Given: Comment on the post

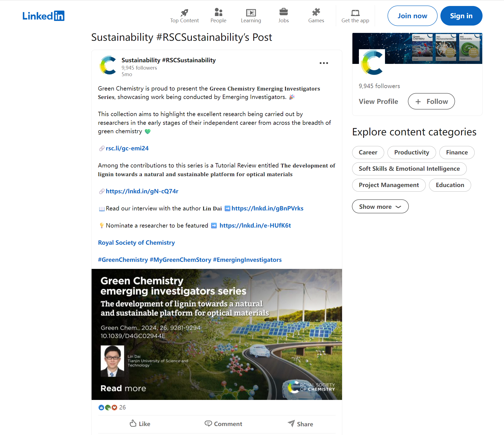Looking at the screenshot, I should [x=223, y=424].
